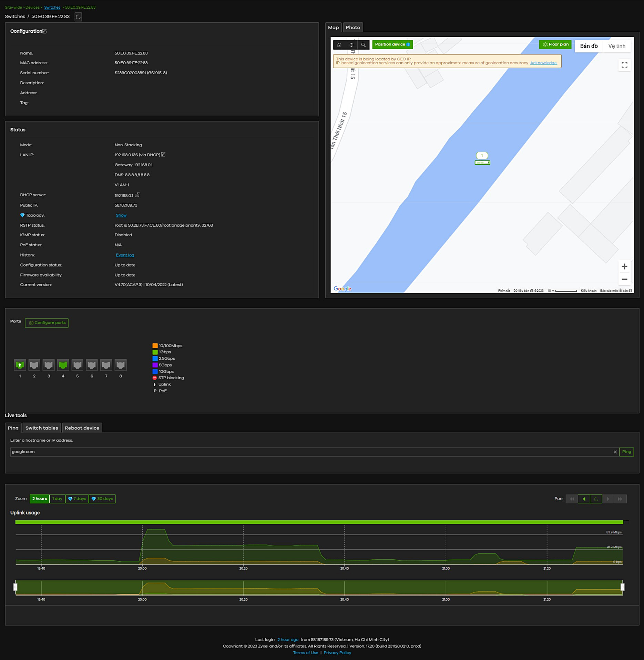The width and height of the screenshot is (644, 660).
Task: Zoom out on the map
Action: 624,279
